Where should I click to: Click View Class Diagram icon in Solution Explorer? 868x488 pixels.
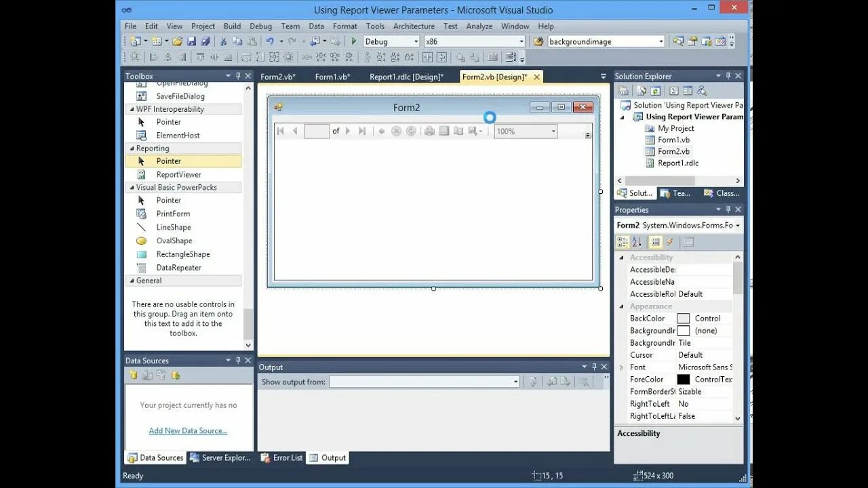pos(701,91)
